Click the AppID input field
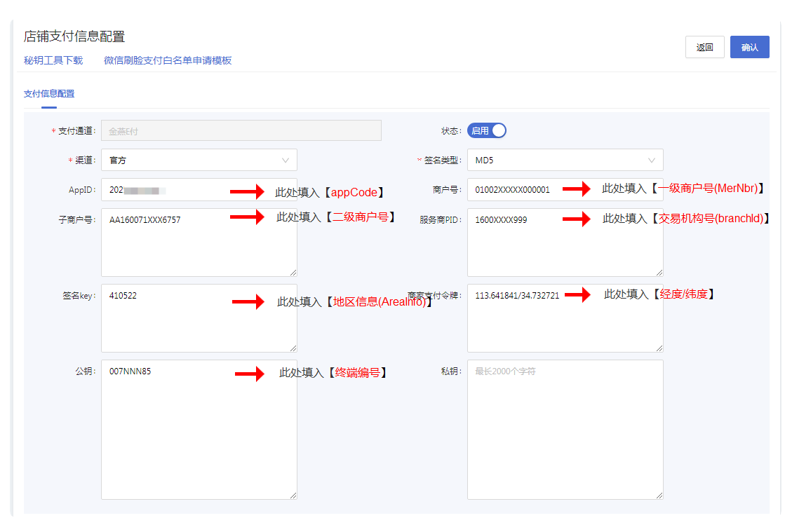The width and height of the screenshot is (785, 532). pos(168,190)
